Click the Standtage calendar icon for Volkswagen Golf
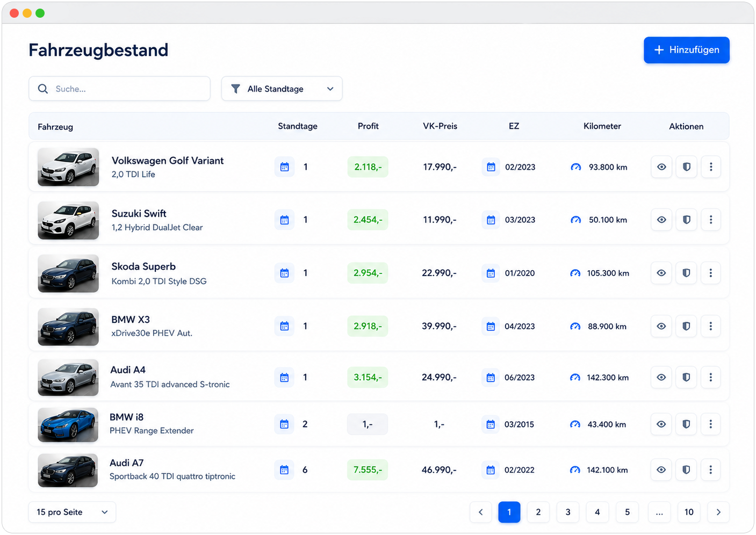 point(285,167)
